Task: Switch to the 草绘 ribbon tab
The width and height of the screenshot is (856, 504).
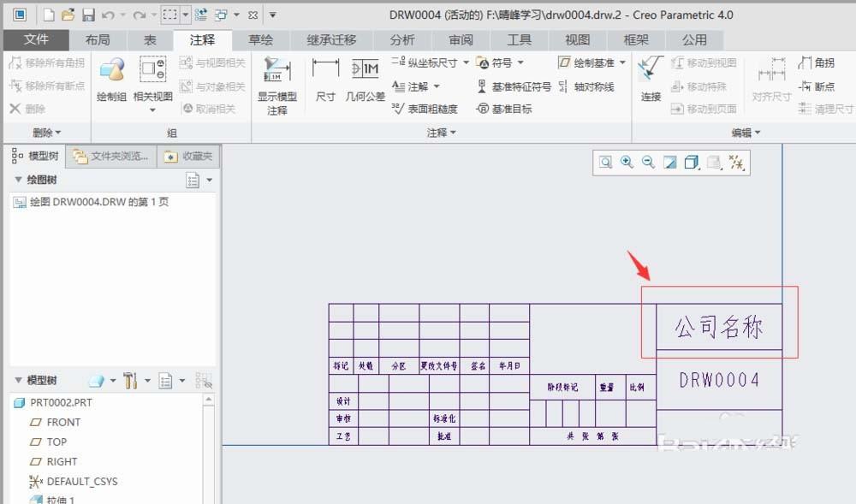Action: [261, 39]
